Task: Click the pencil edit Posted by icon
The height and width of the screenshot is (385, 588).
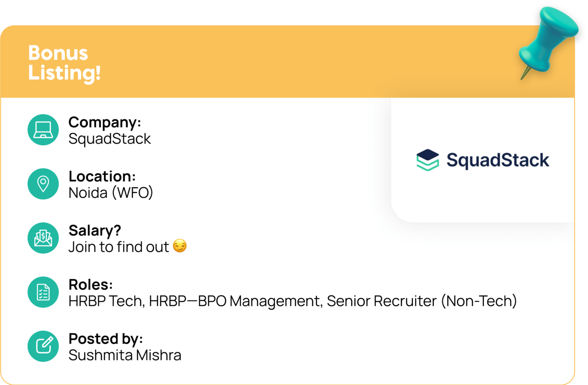Action: [x=43, y=346]
